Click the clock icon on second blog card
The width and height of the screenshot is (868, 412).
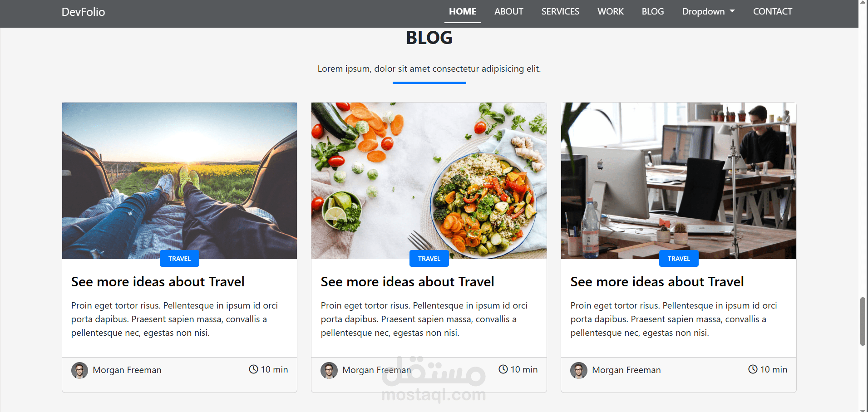click(x=503, y=369)
